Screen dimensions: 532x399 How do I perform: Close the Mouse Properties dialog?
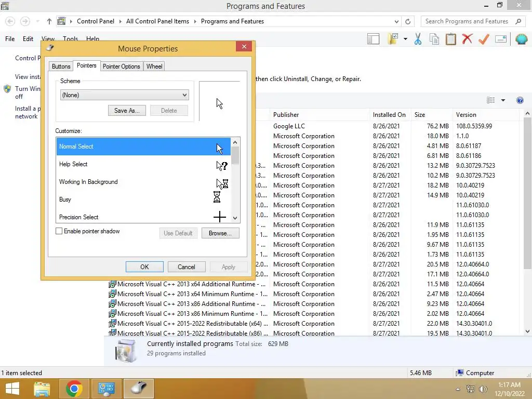(244, 46)
